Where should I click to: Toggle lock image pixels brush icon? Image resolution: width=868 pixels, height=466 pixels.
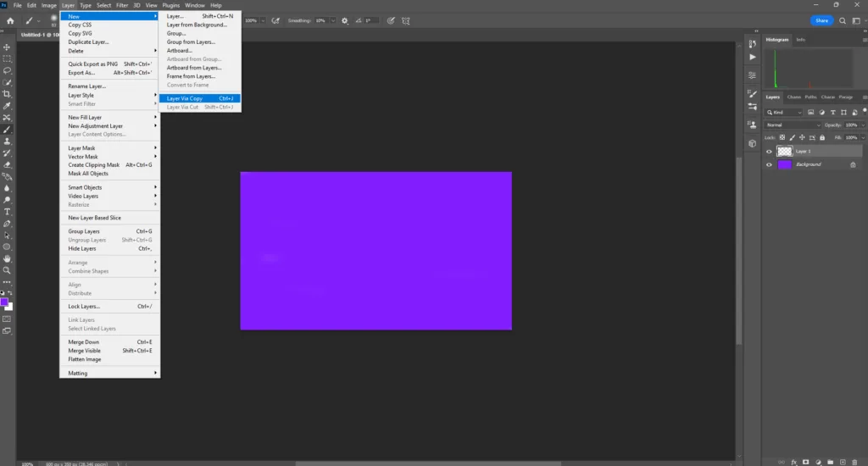coord(793,137)
